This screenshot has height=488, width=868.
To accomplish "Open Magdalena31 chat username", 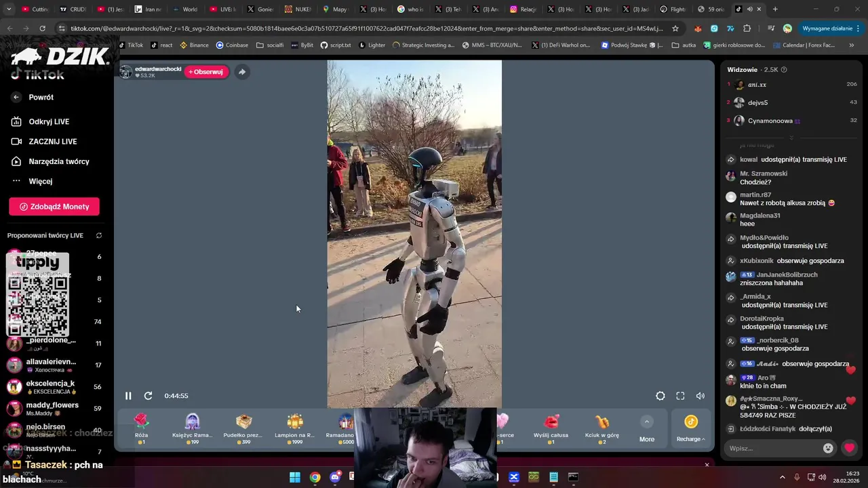I will (x=760, y=216).
